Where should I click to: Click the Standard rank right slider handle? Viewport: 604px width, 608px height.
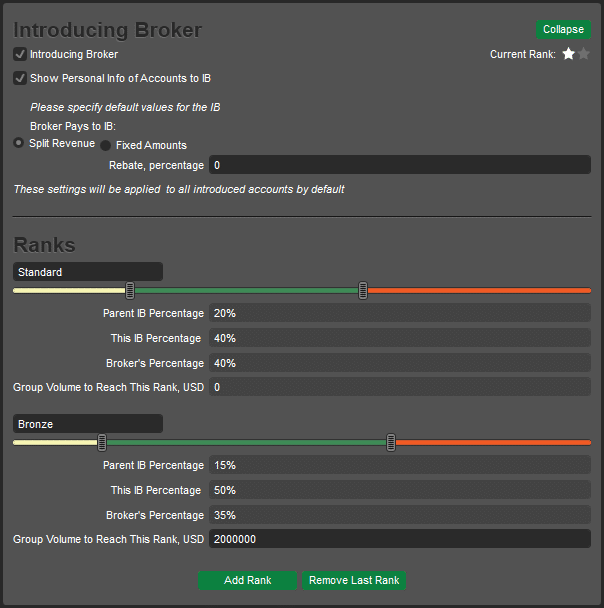[x=363, y=290]
